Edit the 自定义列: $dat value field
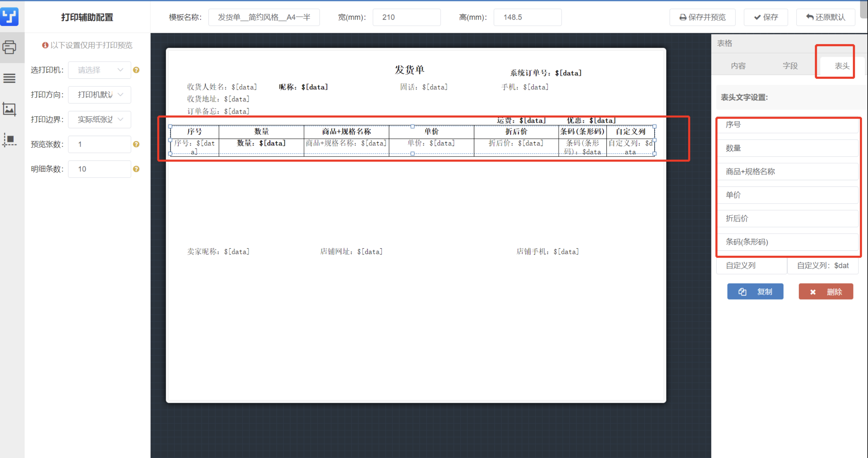This screenshot has width=868, height=458. (823, 266)
